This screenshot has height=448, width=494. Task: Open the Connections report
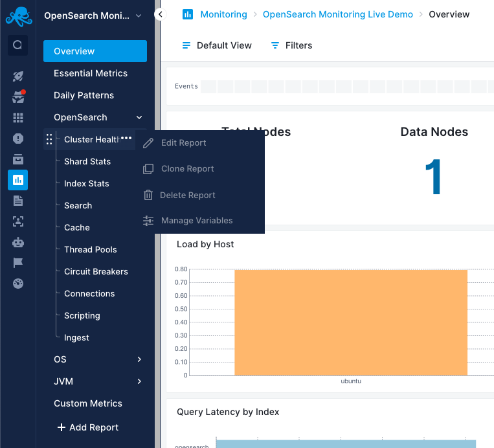(x=89, y=294)
